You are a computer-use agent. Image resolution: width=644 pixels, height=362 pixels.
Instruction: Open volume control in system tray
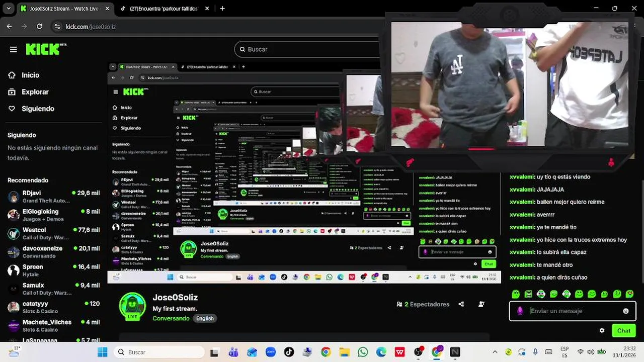pyautogui.click(x=590, y=352)
